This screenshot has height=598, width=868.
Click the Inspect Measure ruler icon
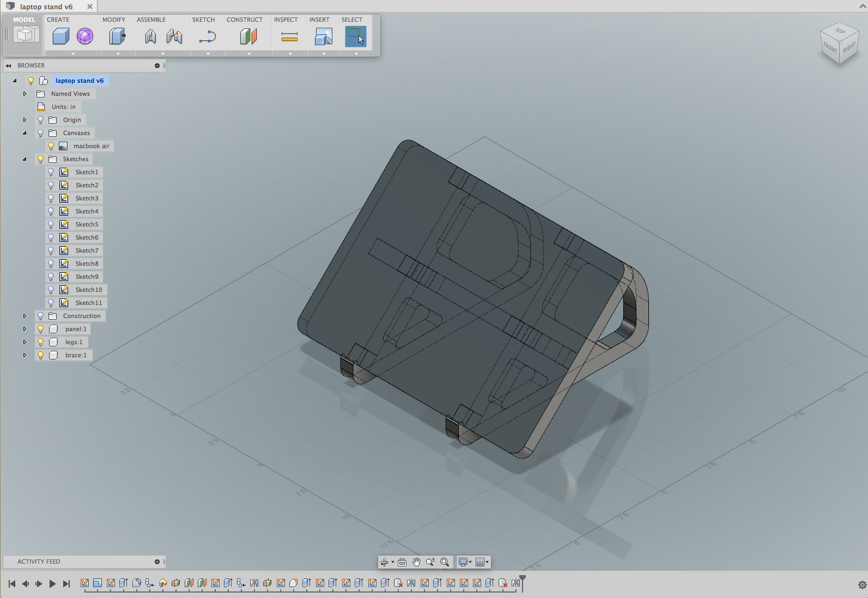click(289, 37)
